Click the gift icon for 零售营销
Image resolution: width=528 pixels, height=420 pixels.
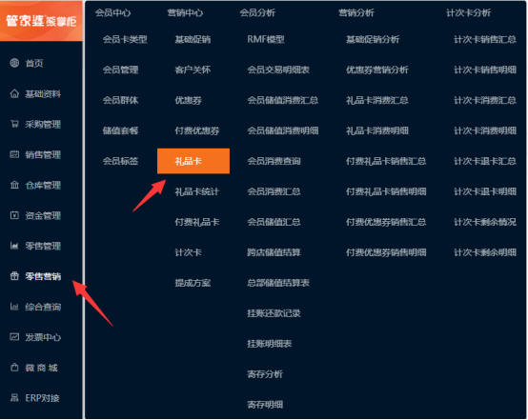coord(14,276)
